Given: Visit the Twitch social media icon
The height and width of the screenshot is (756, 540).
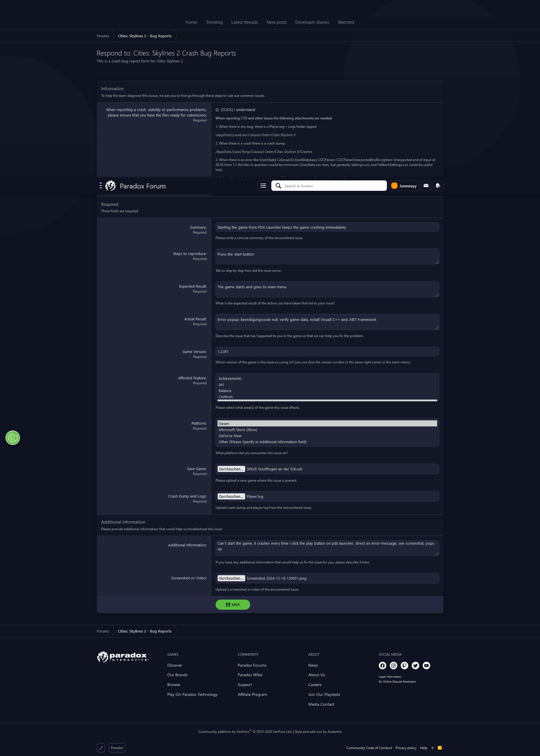Looking at the screenshot, I should pyautogui.click(x=404, y=666).
